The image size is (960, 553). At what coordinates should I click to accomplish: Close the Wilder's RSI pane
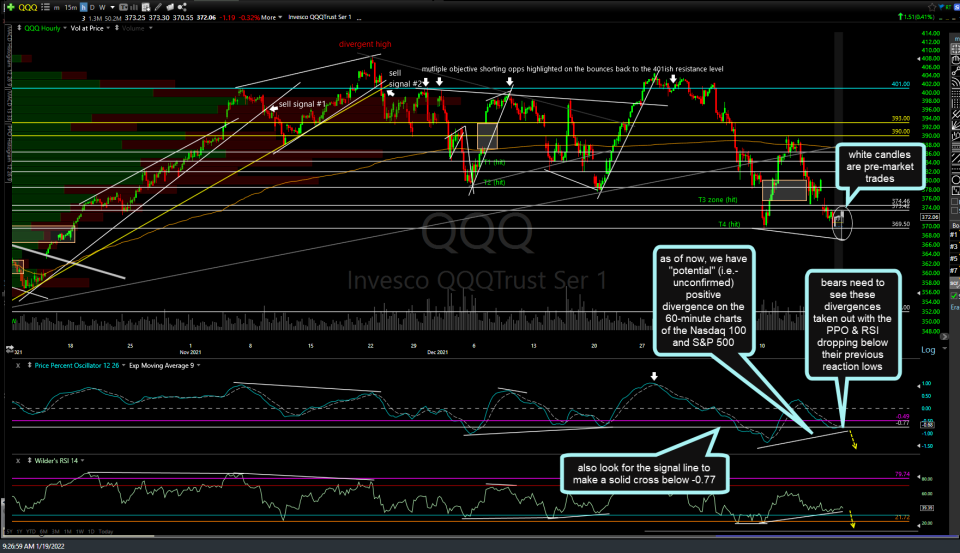click(x=18, y=461)
